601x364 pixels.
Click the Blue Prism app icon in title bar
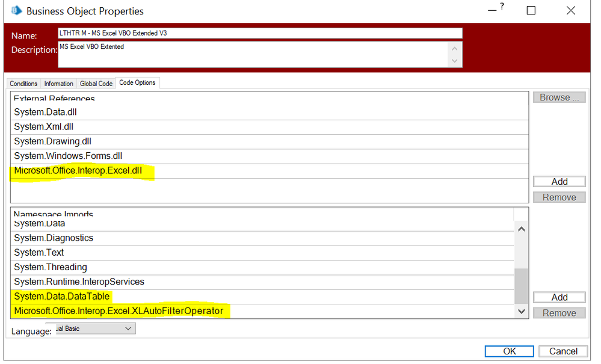tap(16, 10)
